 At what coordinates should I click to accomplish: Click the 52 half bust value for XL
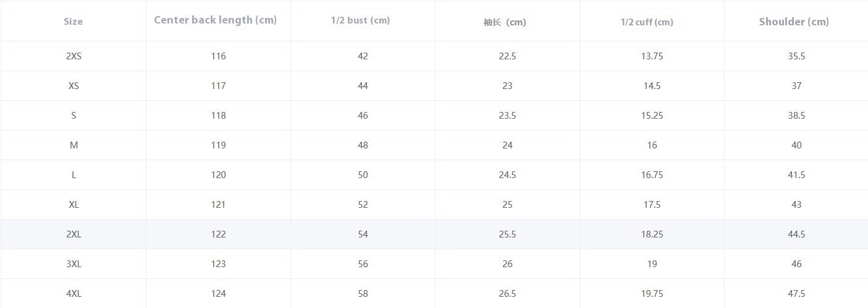[363, 205]
